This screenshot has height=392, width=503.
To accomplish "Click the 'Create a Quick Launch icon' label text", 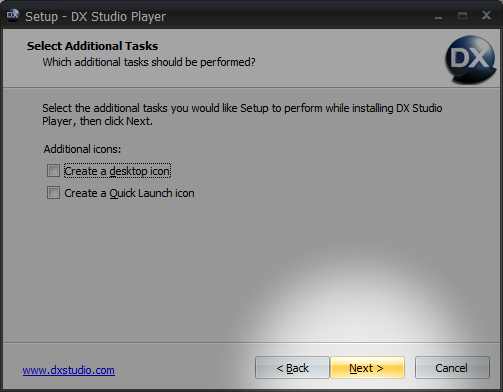I will pyautogui.click(x=129, y=193).
